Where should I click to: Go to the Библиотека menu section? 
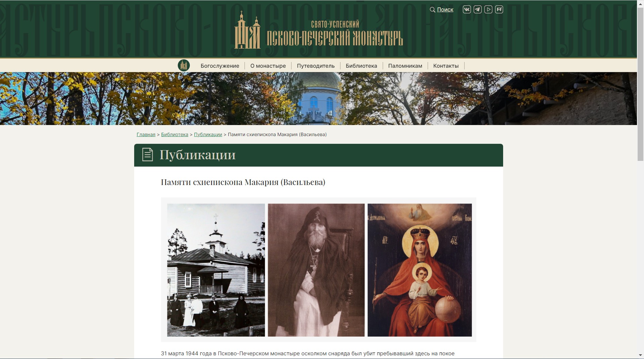(x=361, y=66)
